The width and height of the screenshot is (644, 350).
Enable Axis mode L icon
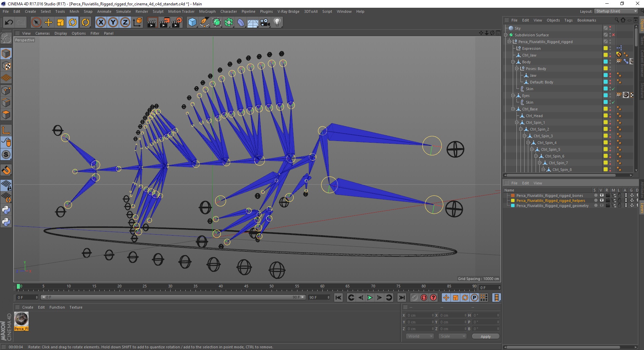(x=6, y=130)
